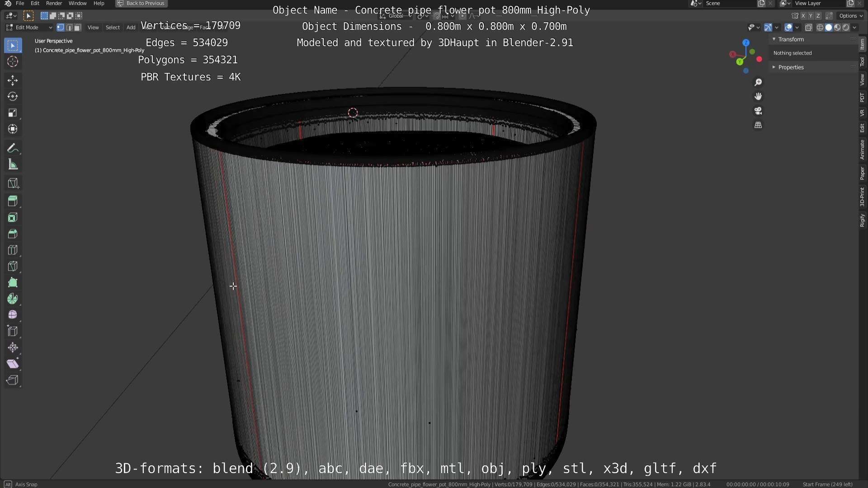This screenshot has height=488, width=868.
Task: Open the editor type dropdown
Action: click(x=11, y=16)
